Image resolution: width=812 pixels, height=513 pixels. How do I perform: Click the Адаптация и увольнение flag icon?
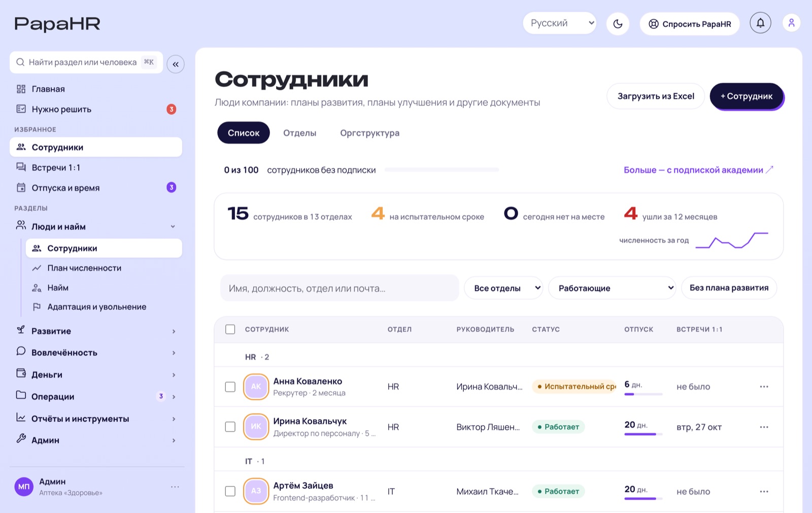click(x=37, y=306)
